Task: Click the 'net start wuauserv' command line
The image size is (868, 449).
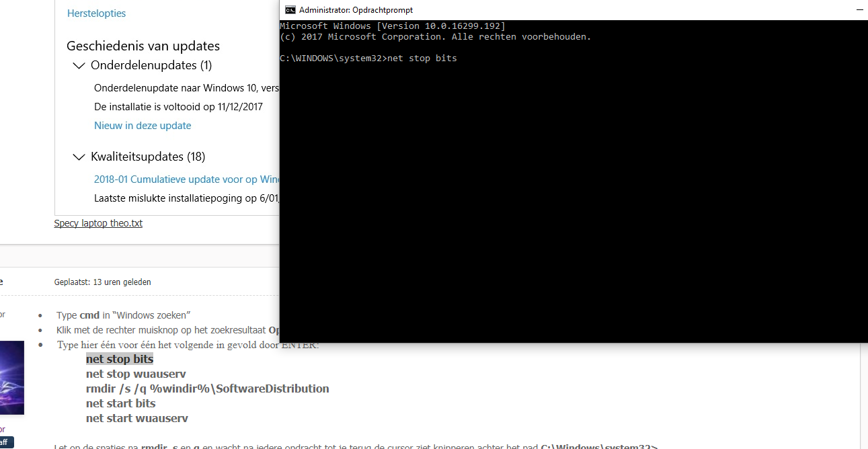Action: [136, 418]
